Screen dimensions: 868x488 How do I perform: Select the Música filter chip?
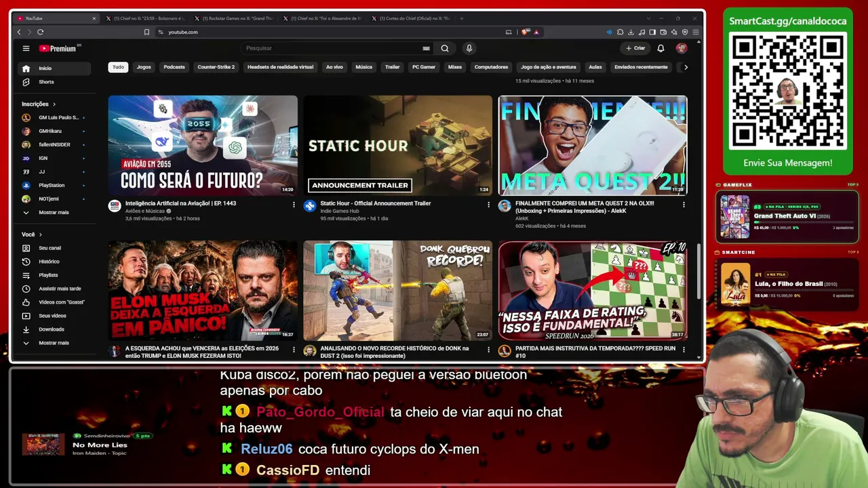click(364, 67)
